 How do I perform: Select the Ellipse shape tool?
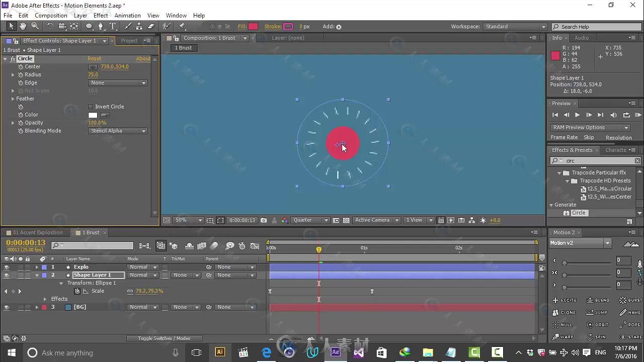pyautogui.click(x=89, y=26)
